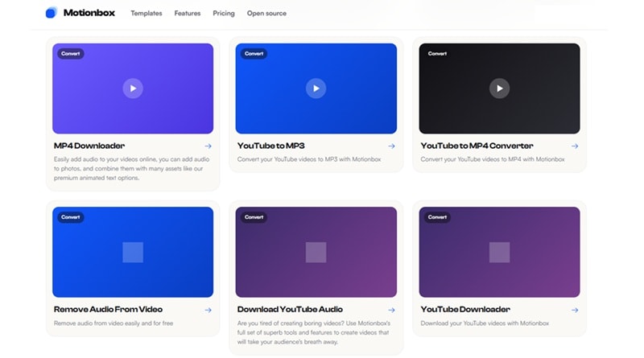Click 'Convert your YouTube videos to MP3' description

[309, 159]
